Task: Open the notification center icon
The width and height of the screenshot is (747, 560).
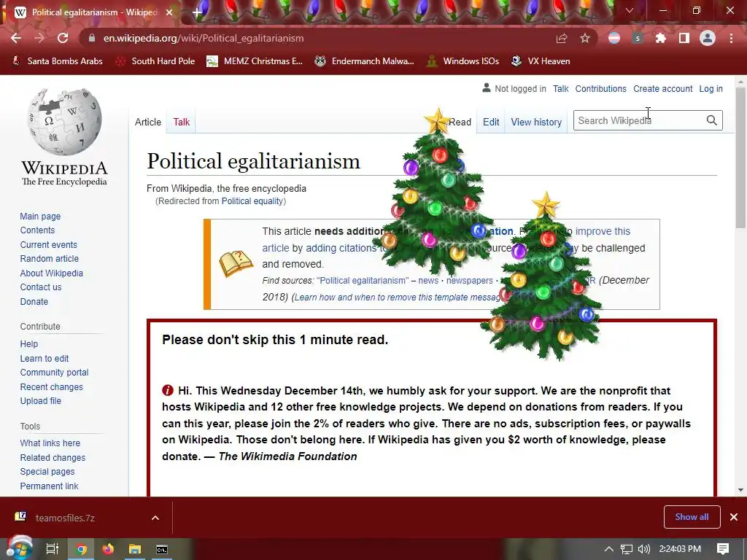Action: tap(723, 549)
